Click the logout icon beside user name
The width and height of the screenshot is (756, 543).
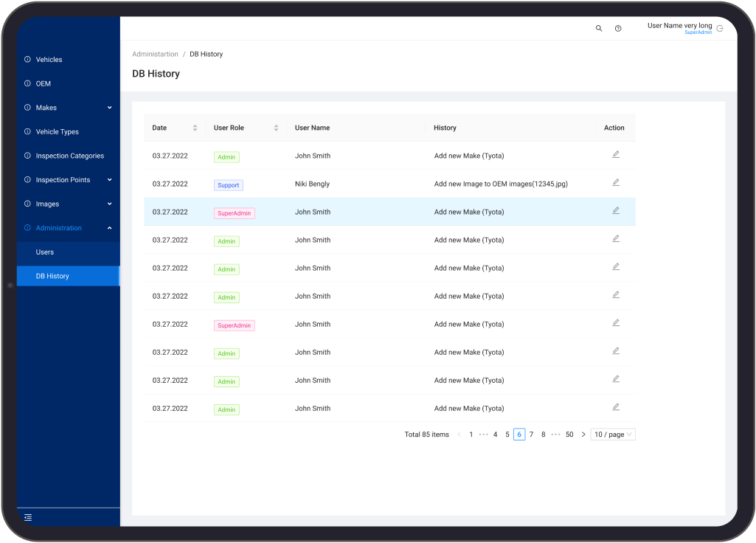click(720, 29)
